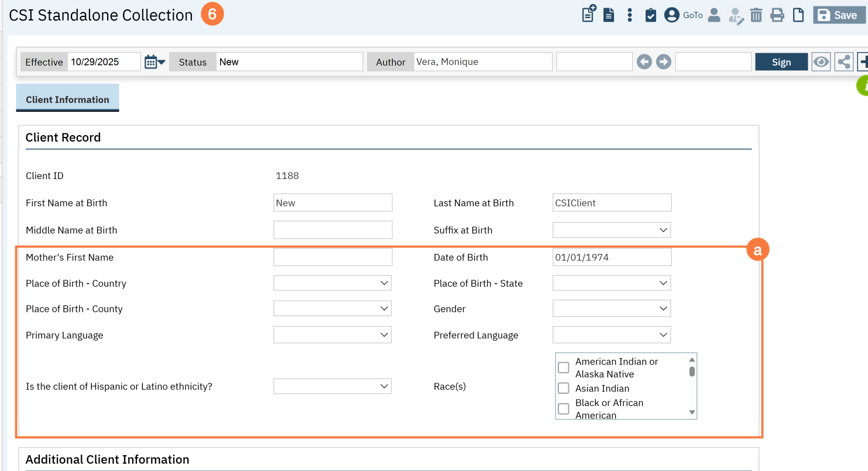
Task: Click the printer icon in the toolbar
Action: click(777, 15)
